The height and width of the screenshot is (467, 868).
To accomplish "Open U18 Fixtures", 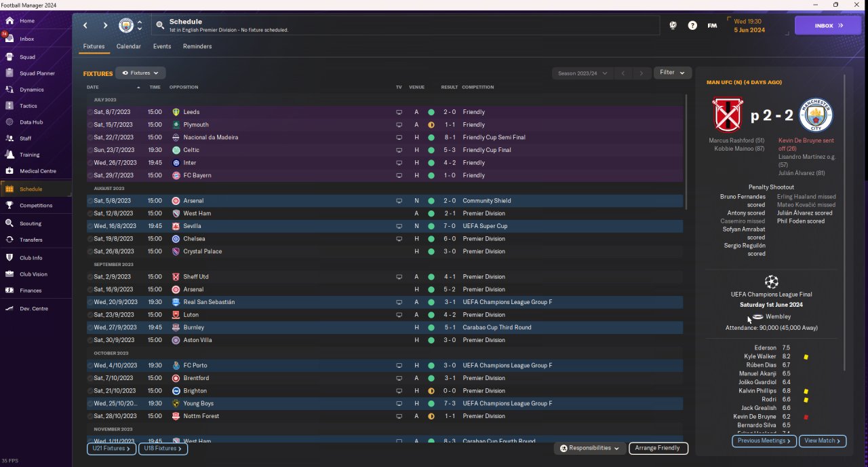I will (163, 449).
